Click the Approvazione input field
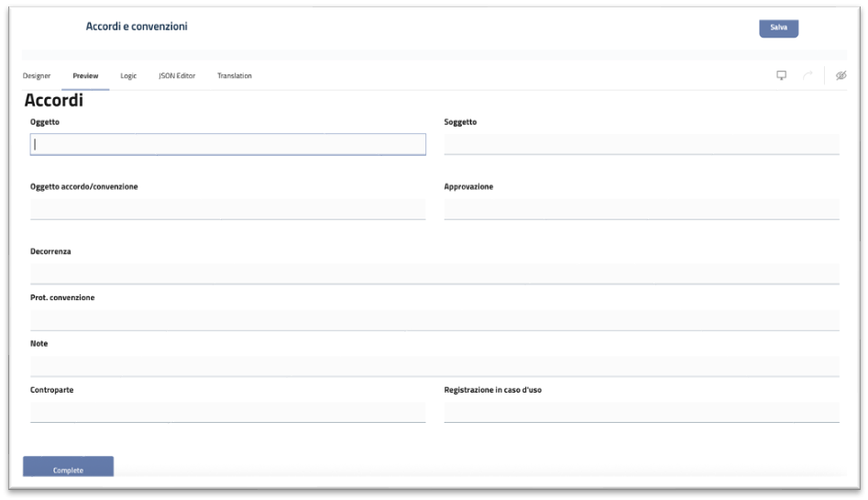This screenshot has width=868, height=500. coord(642,209)
